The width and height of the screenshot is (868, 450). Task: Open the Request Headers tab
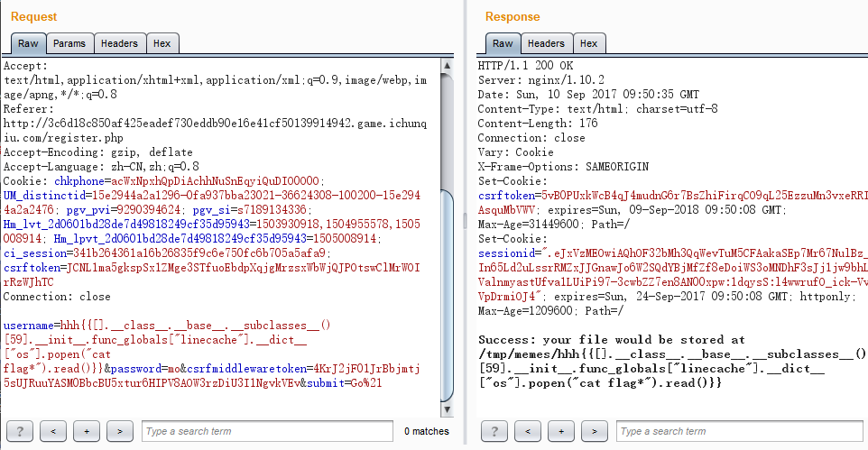click(120, 43)
